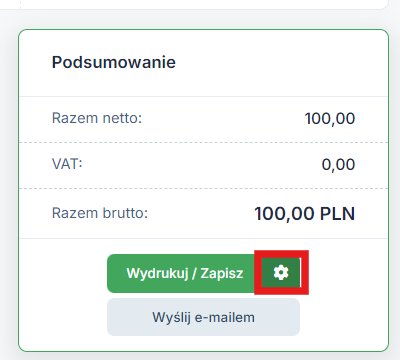Click the Razem netto label
400x360 pixels.
click(97, 118)
